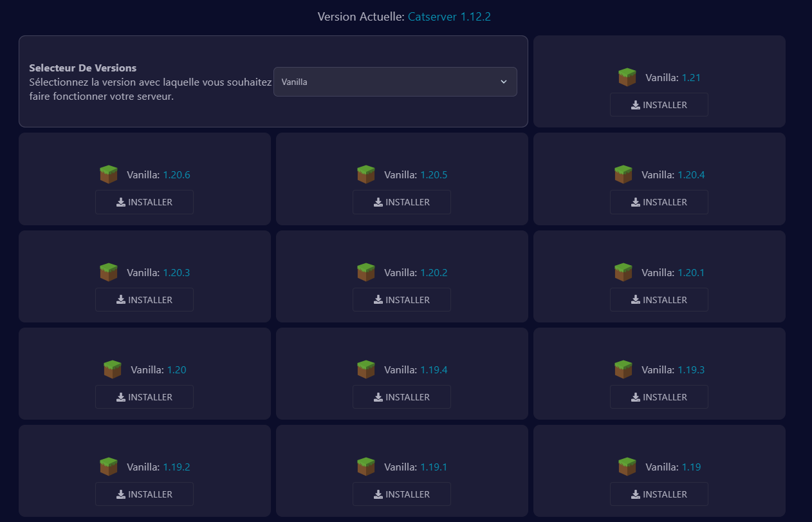Click the grass block icon beside Vanilla 1.20.4

pyautogui.click(x=623, y=174)
